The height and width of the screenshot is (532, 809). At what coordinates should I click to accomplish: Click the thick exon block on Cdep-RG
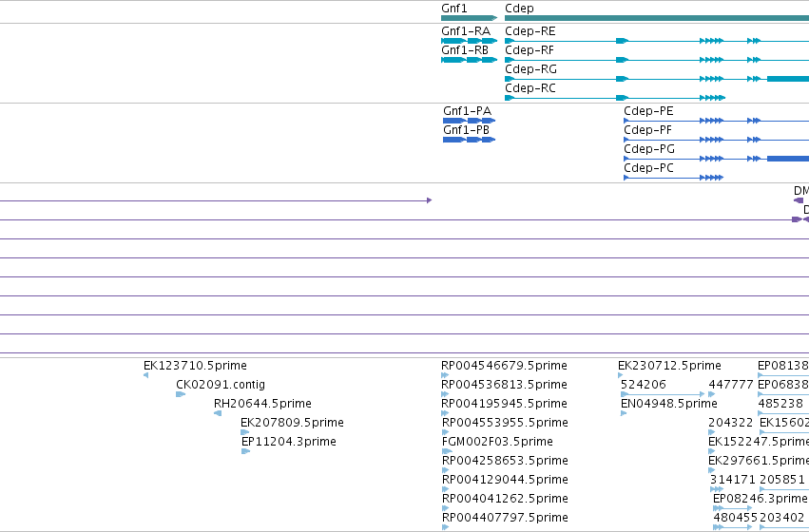788,79
